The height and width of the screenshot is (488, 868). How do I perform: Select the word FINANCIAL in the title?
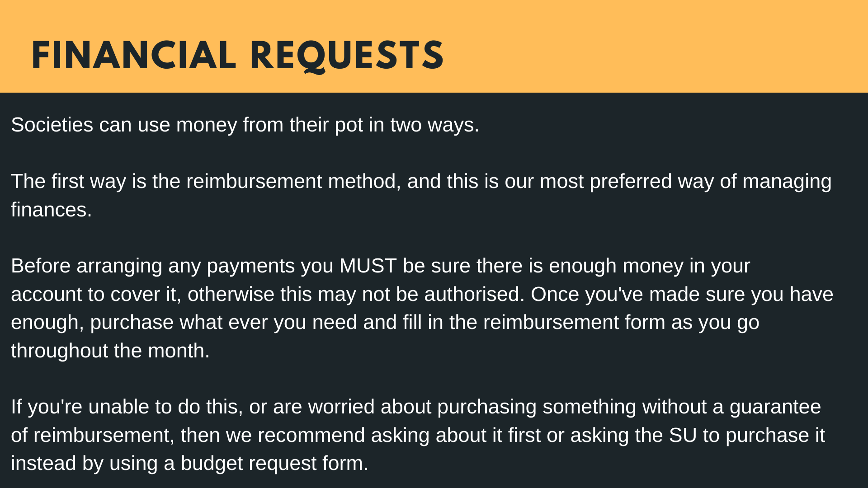coord(134,55)
